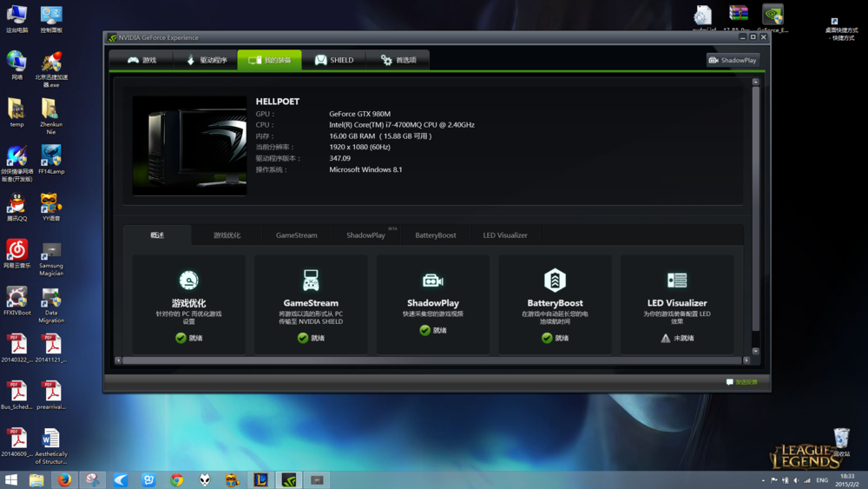The image size is (868, 489).
Task: Open the ShadowPlay beta sub-tab
Action: tap(366, 235)
